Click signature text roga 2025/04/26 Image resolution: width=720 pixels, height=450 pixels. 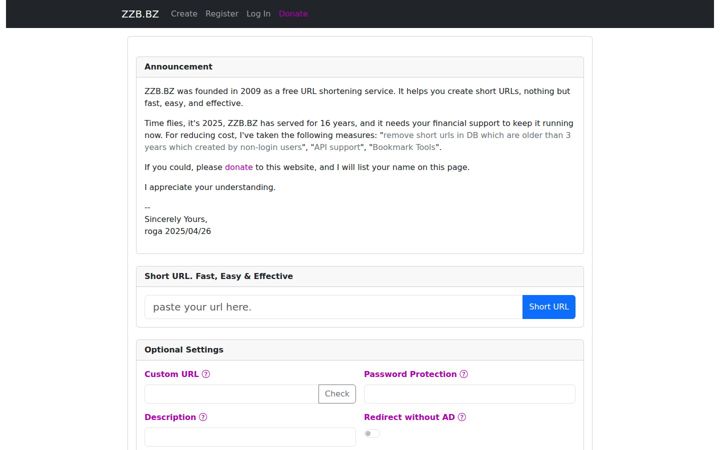coord(178,231)
